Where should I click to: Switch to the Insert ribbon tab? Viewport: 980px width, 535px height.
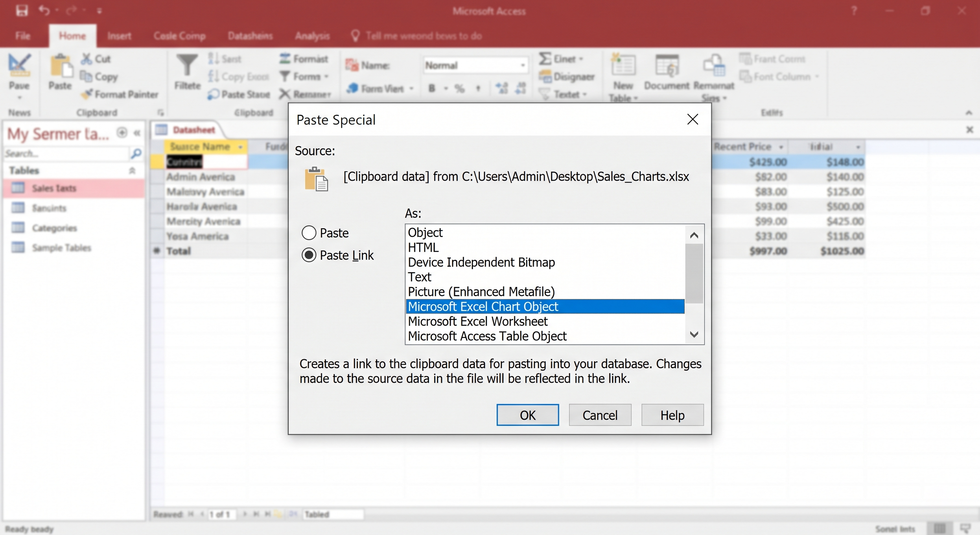tap(119, 36)
